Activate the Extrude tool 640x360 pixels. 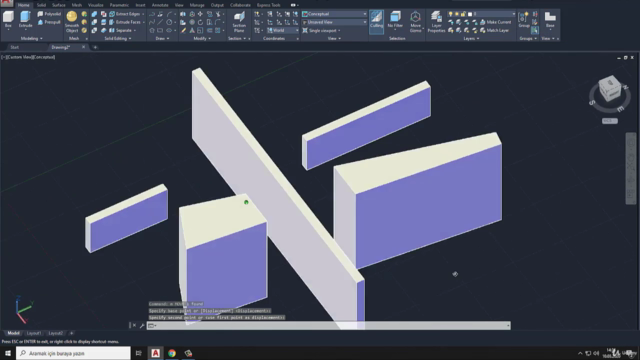point(25,19)
